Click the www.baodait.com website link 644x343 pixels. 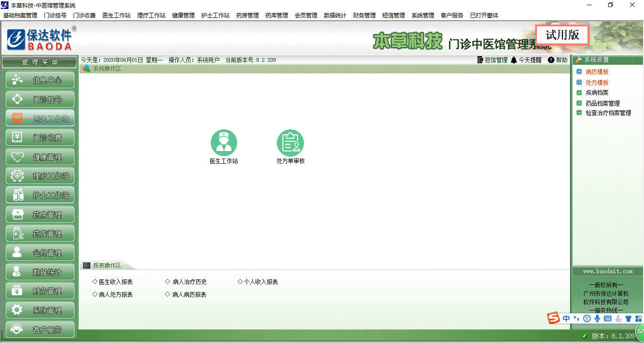pos(608,271)
